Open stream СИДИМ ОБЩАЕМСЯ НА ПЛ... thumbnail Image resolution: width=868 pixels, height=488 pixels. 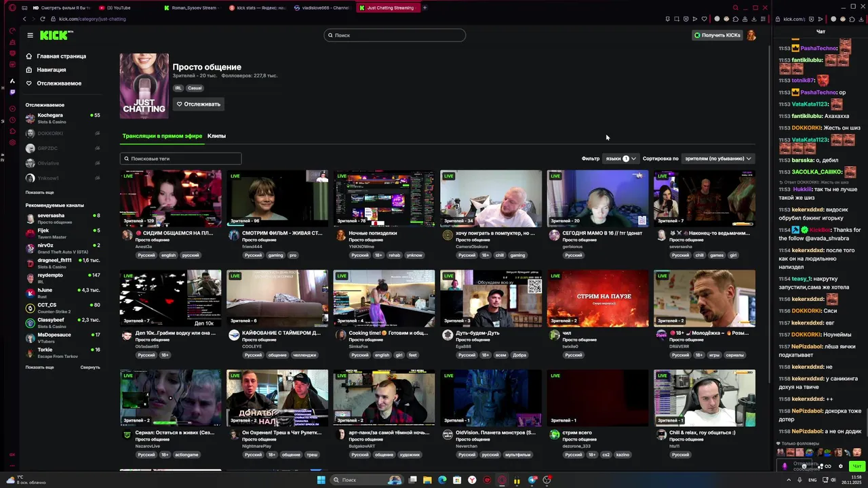tap(170, 198)
